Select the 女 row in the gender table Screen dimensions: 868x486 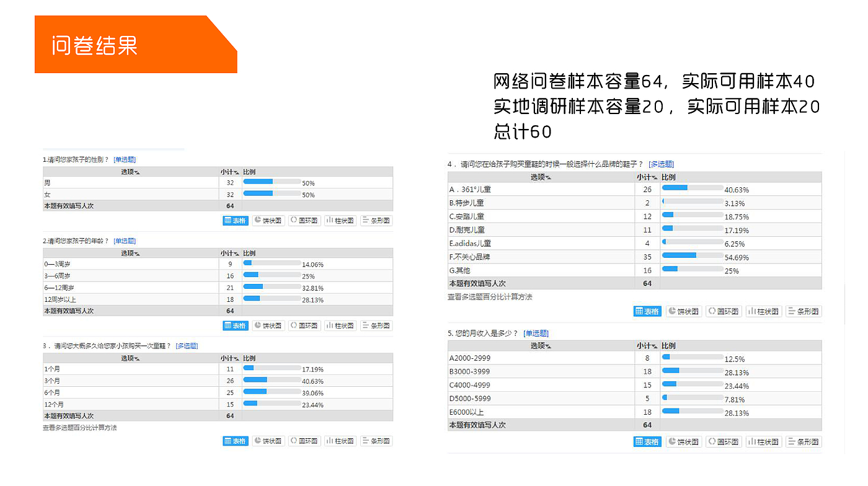(218, 195)
